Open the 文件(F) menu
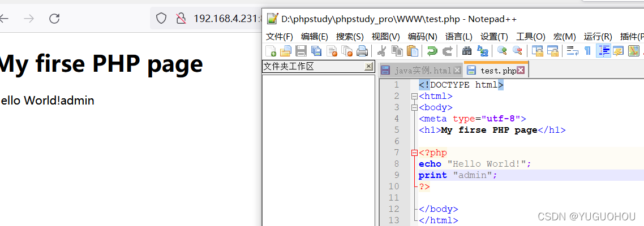The height and width of the screenshot is (226, 644). (x=280, y=37)
